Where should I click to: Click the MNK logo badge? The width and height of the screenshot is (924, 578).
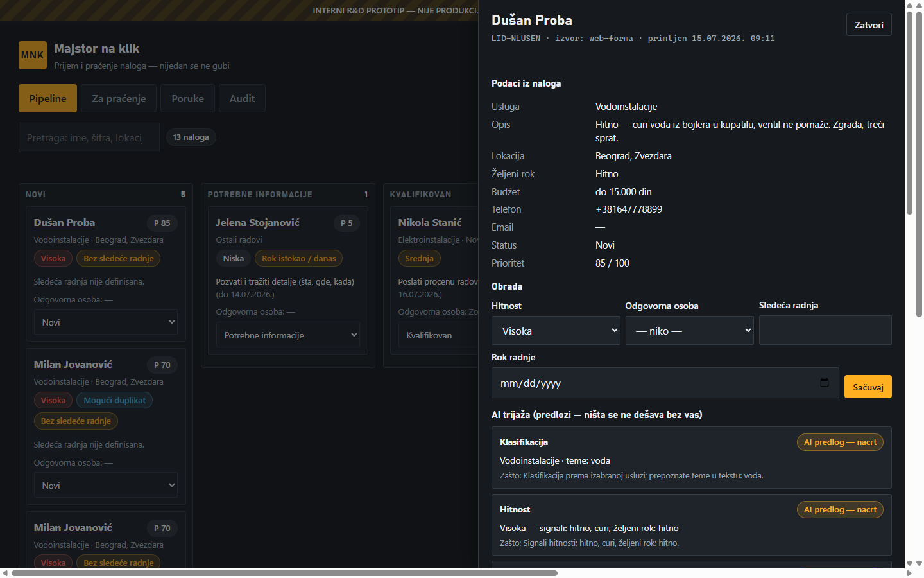click(33, 55)
